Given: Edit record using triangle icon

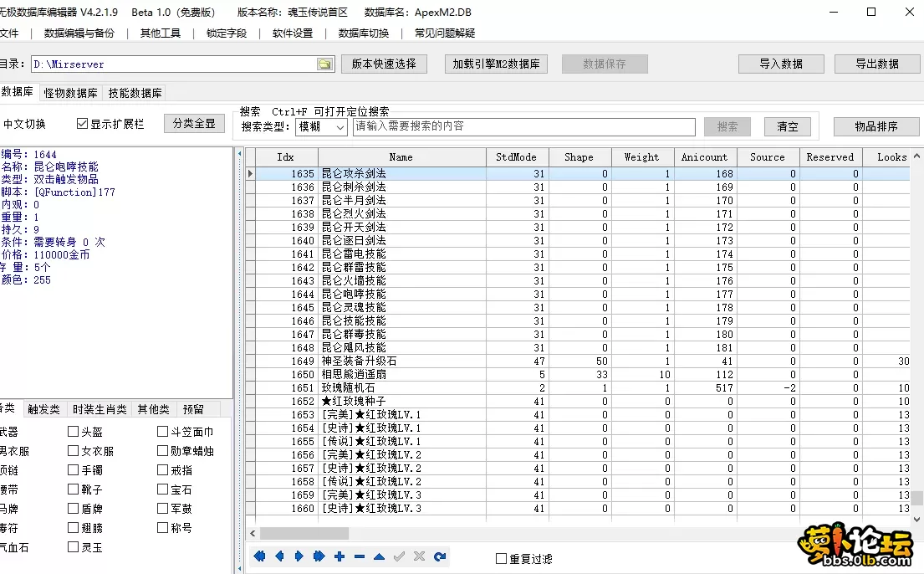Looking at the screenshot, I should pos(379,556).
